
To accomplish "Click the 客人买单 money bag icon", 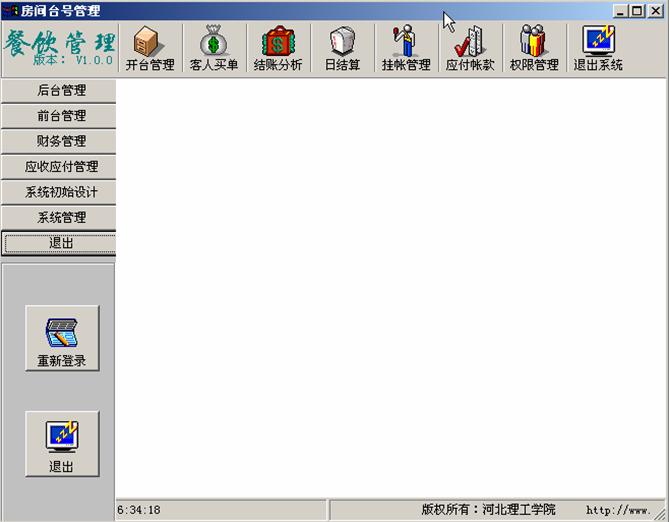I will [x=214, y=48].
